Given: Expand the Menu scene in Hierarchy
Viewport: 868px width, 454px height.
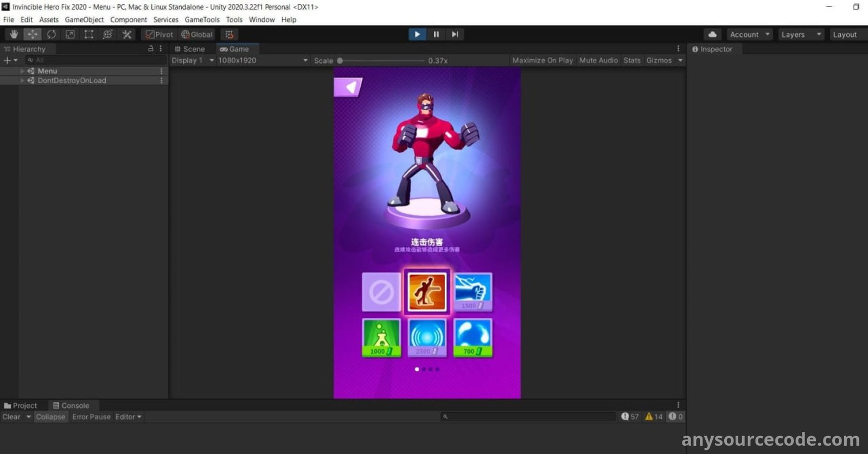Looking at the screenshot, I should coord(22,71).
